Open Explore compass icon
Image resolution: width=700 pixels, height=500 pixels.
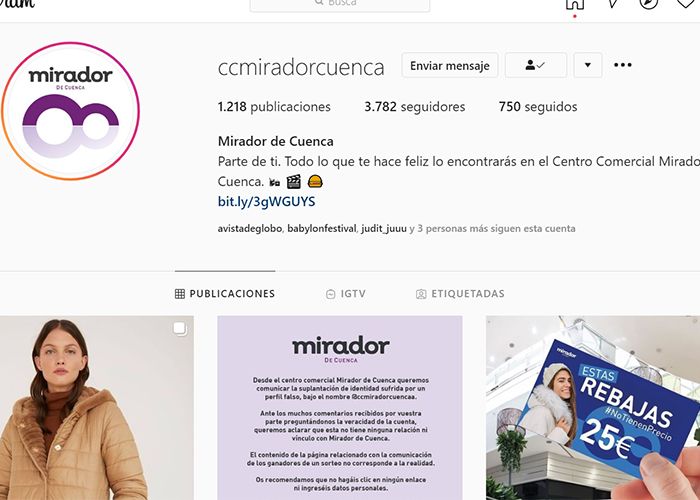point(649,4)
